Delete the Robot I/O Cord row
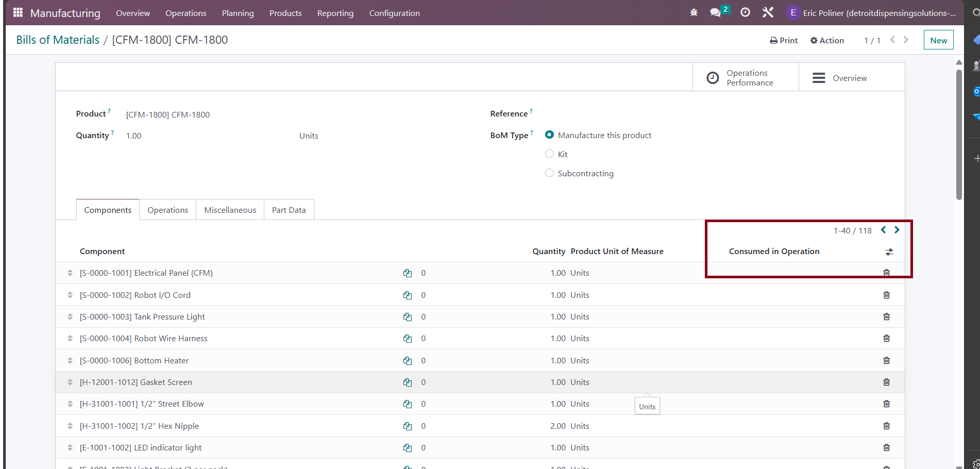980x469 pixels. (x=886, y=295)
